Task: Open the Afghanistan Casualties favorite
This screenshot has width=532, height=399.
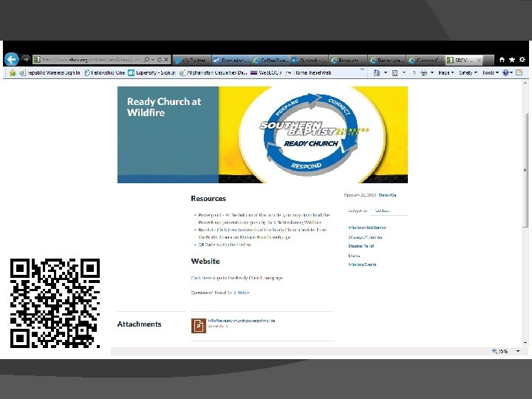Action: [213, 72]
